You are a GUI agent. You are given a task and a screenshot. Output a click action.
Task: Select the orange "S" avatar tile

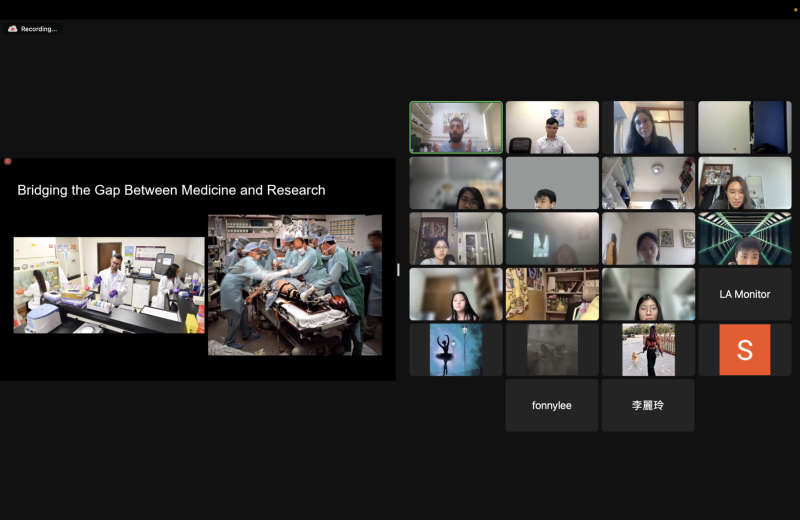(x=745, y=350)
